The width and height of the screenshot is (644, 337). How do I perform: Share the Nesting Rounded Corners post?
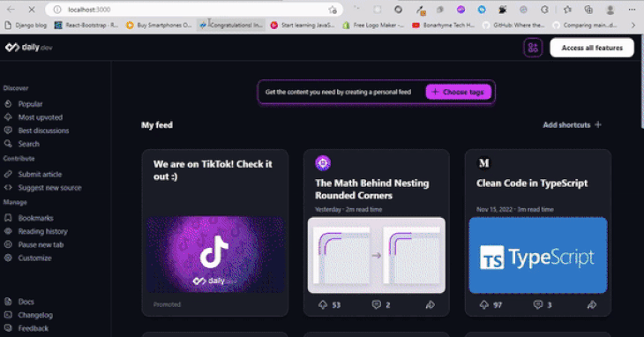click(430, 305)
